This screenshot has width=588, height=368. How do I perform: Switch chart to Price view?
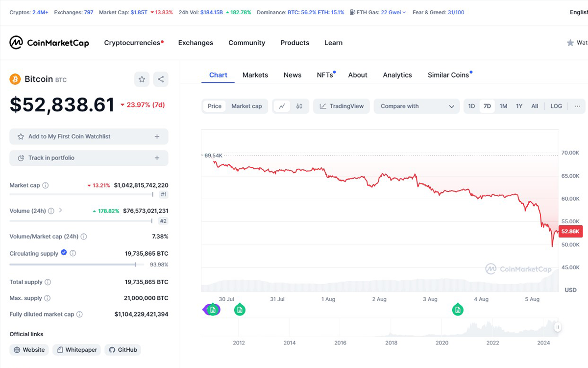pyautogui.click(x=215, y=106)
